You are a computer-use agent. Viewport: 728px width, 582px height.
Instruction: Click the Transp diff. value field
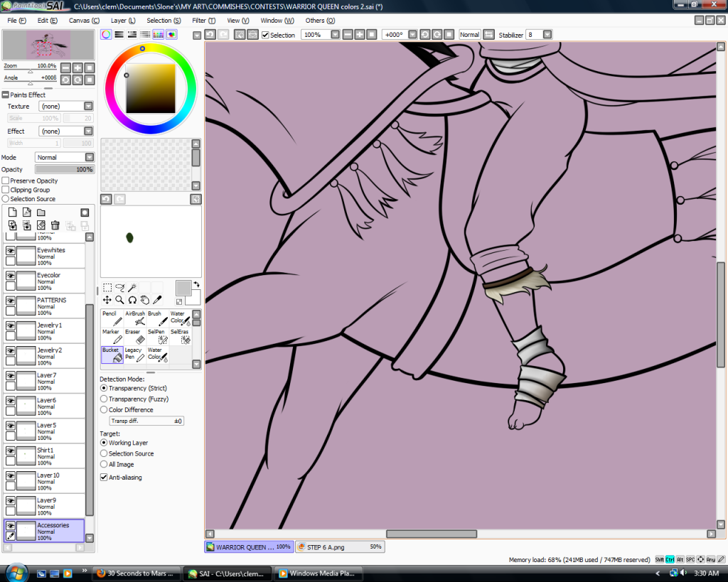point(146,421)
